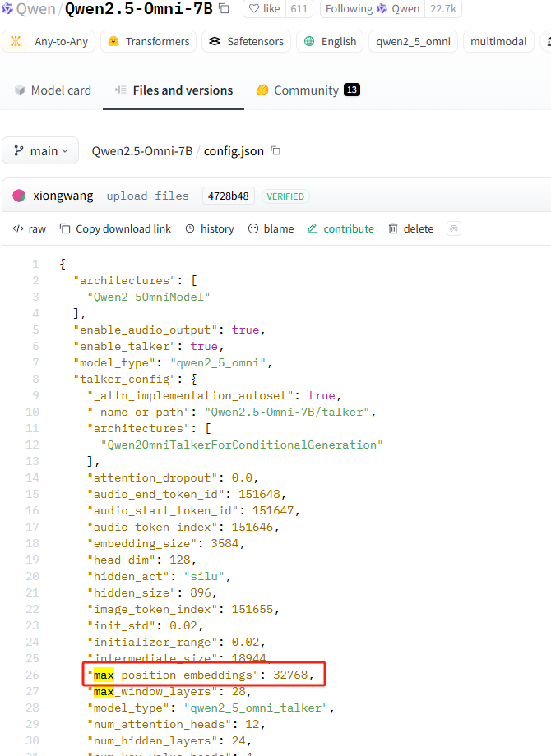This screenshot has height=756, width=551.
Task: View the raw config.json file
Action: coord(30,228)
